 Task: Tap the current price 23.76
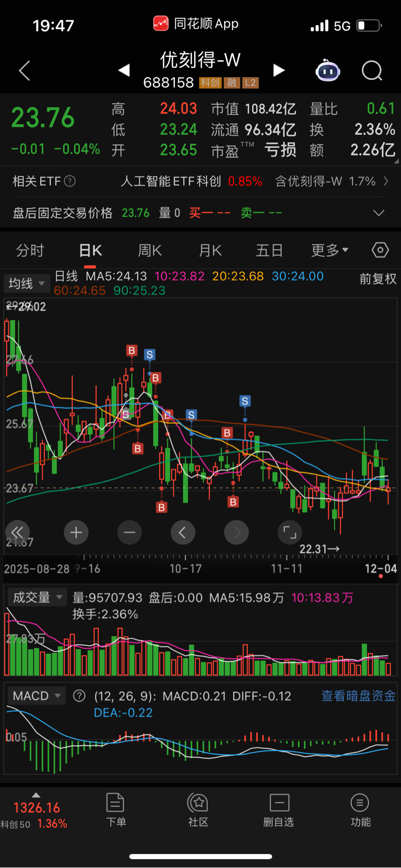tap(43, 117)
